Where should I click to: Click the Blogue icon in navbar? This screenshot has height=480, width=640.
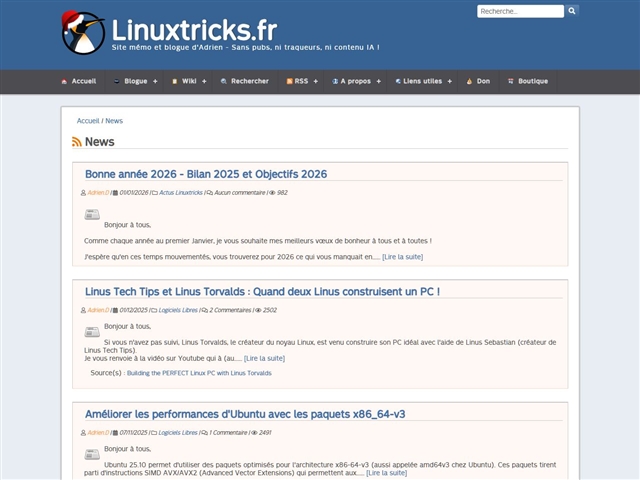point(116,81)
